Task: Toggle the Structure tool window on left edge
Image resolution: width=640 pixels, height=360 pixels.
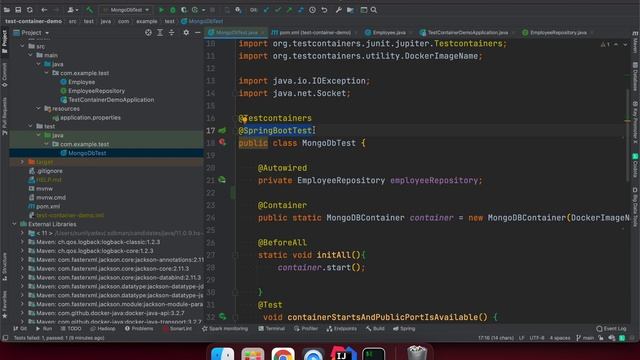Action: [4, 267]
